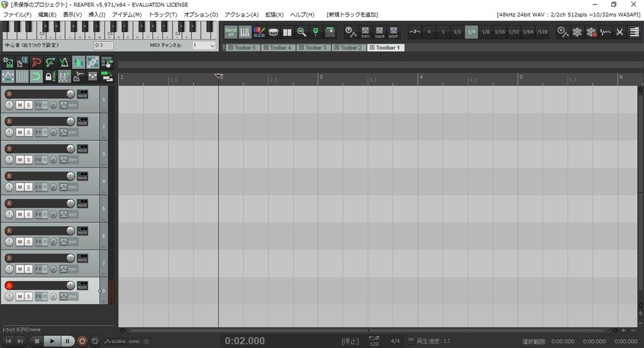Viewport: 644px width, 348px height.
Task: Click the green marker pin icon
Action: click(x=316, y=31)
